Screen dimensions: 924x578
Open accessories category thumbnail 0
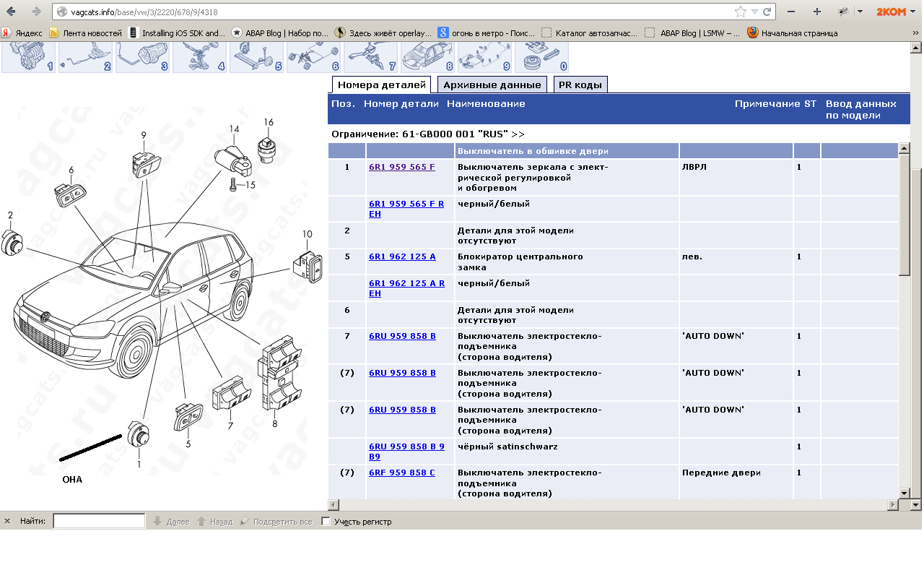tap(541, 57)
